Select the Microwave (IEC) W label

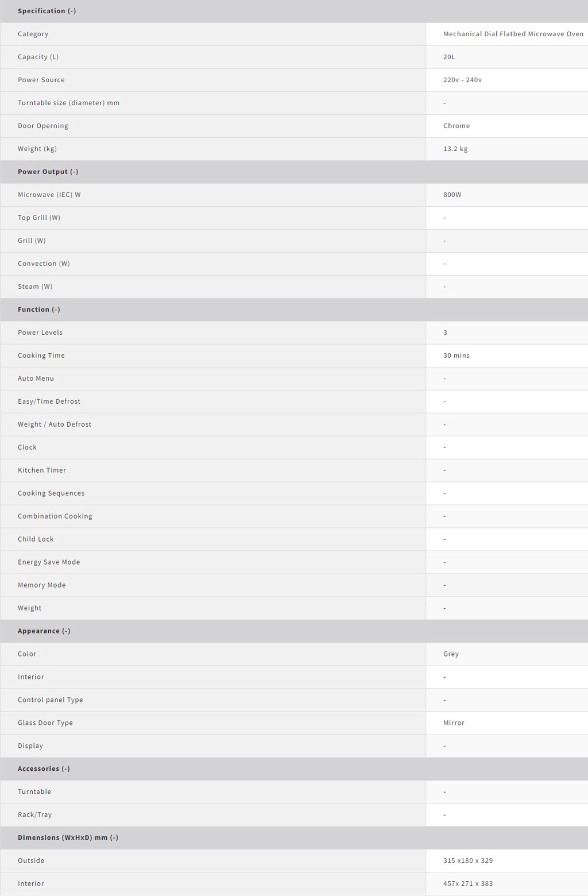49,195
